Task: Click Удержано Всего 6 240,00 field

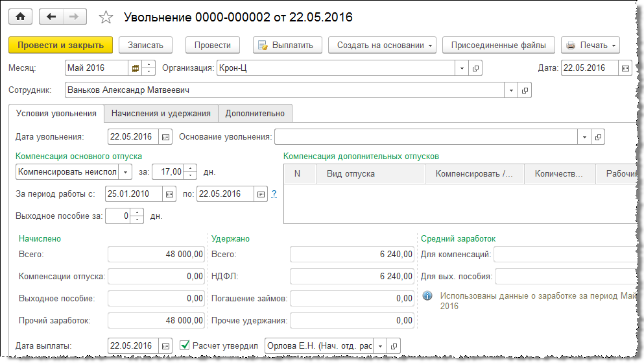Action: click(x=352, y=255)
